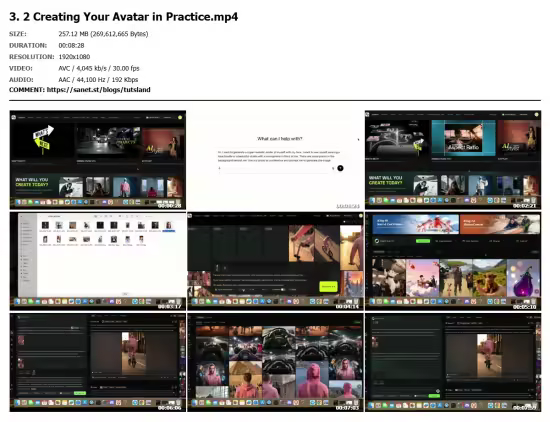The image size is (550, 422).
Task: Open the video frame stamped 00:04:14
Action: (x=275, y=261)
